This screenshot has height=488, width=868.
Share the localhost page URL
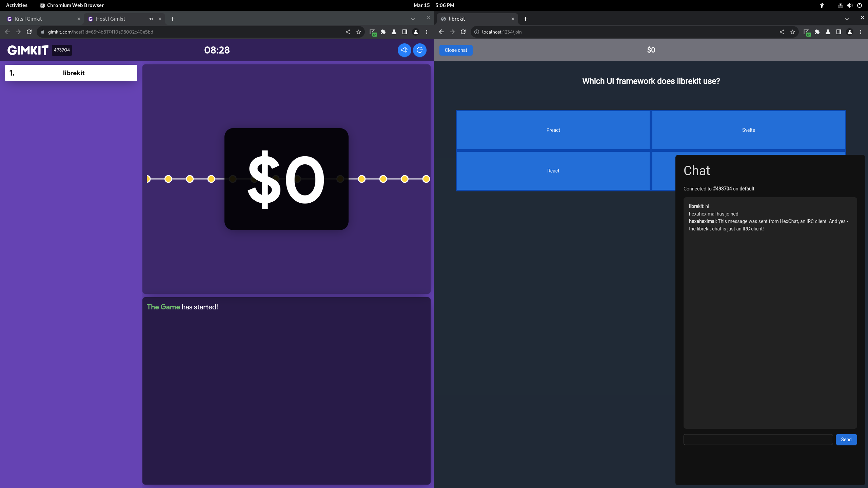[x=782, y=32]
